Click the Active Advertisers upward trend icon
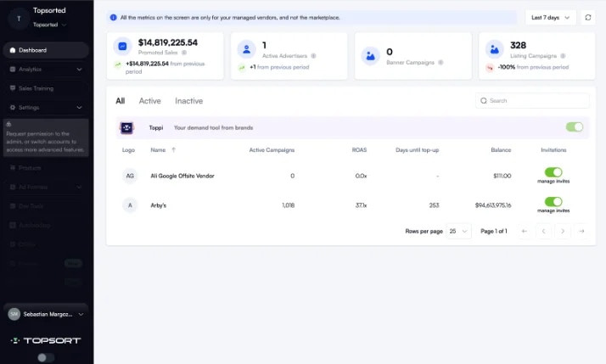Viewport: 606px width, 364px height. click(x=242, y=68)
